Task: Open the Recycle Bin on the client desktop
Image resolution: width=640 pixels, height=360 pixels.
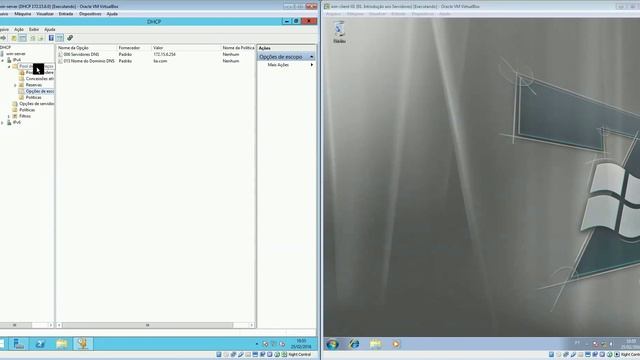Action: pos(339,32)
